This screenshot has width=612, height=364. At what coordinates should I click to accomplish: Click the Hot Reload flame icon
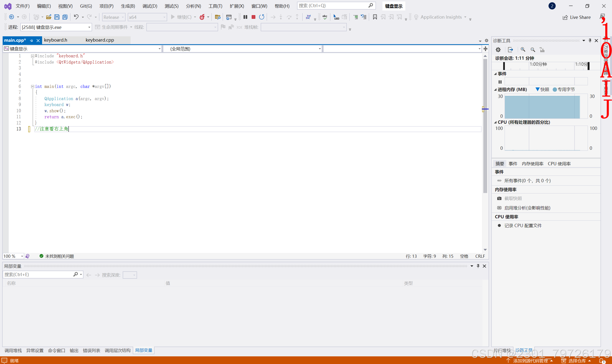click(202, 17)
